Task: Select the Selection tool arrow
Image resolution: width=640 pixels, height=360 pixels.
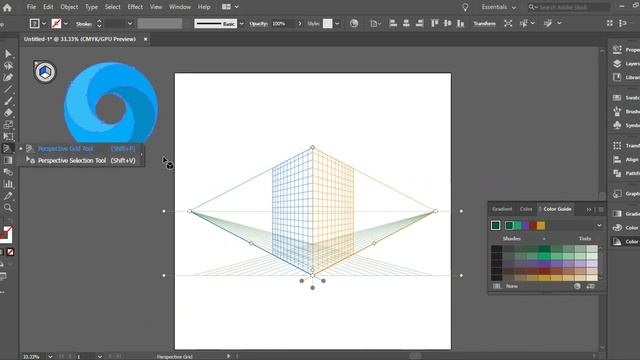Action: (8, 54)
